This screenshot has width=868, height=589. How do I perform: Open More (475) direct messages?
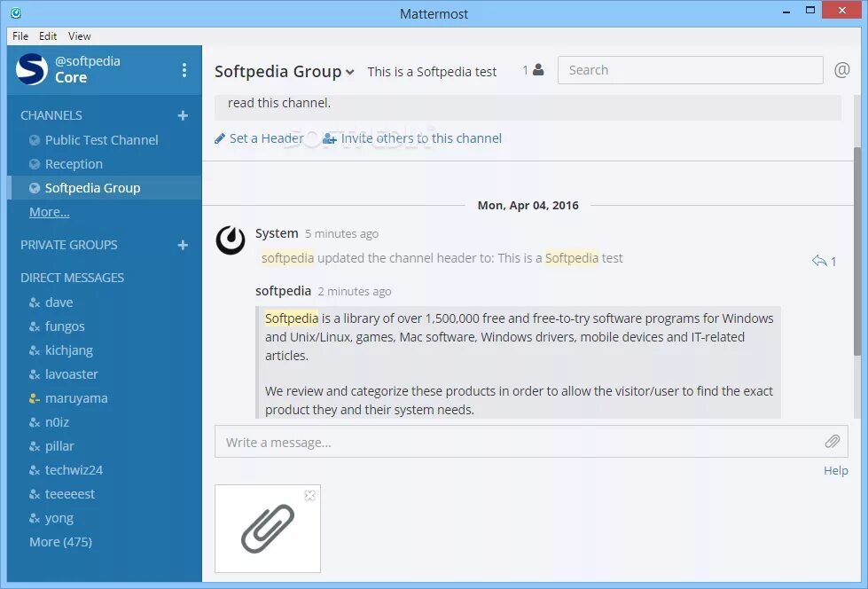[x=61, y=542]
